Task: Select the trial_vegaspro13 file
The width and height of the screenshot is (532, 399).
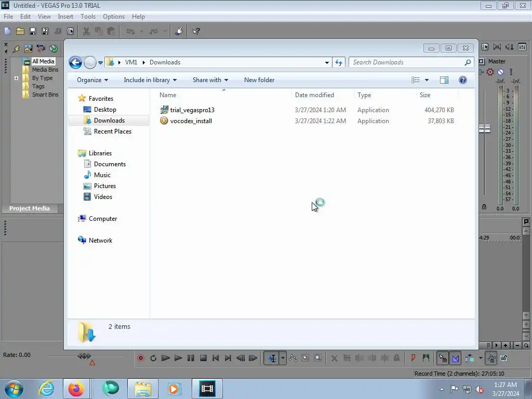Action: tap(192, 110)
